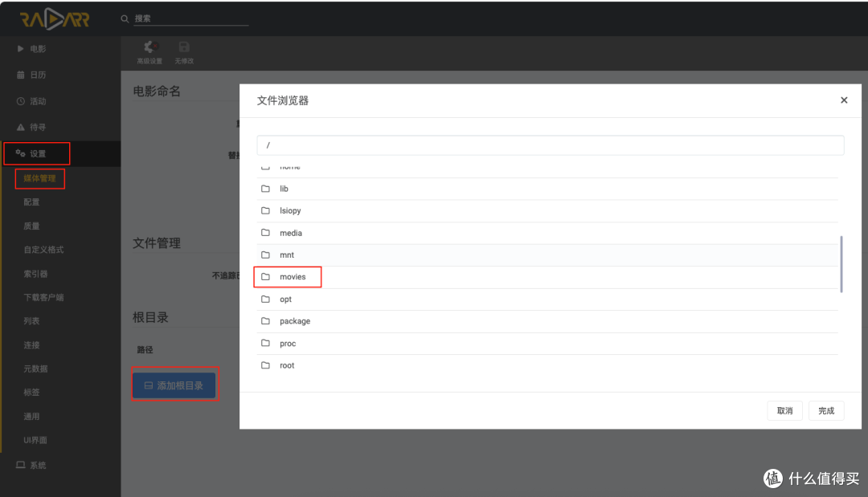The width and height of the screenshot is (868, 497).
Task: Select the mnt folder
Action: click(x=547, y=255)
